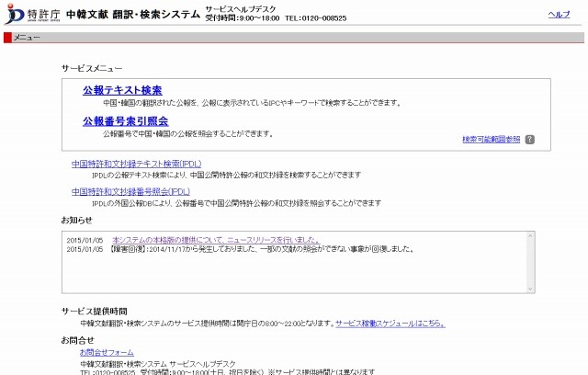588x375 pixels.
Task: Click the サービスメニュー heading
Action: point(92,69)
